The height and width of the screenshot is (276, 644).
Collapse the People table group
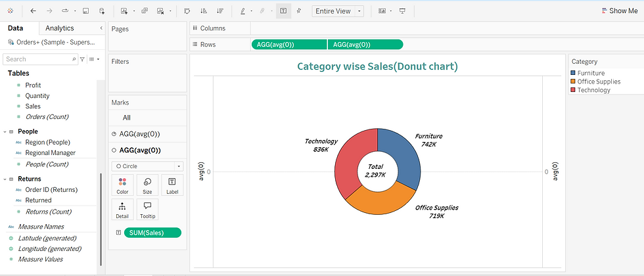click(x=5, y=131)
